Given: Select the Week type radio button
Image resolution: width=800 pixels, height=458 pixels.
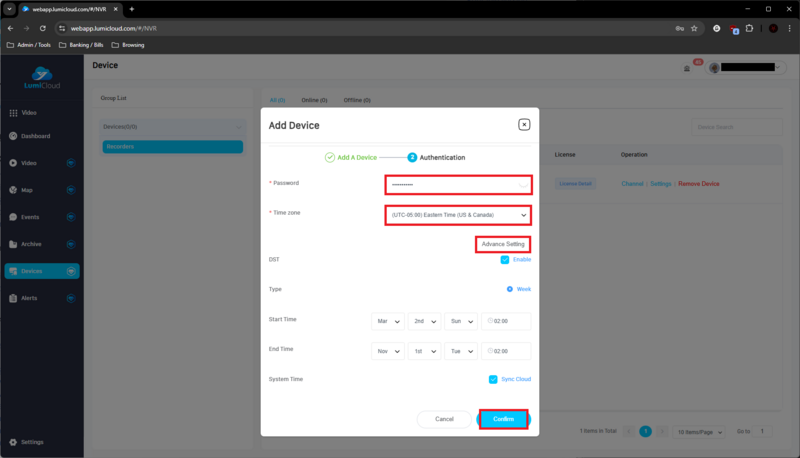Looking at the screenshot, I should pyautogui.click(x=509, y=289).
